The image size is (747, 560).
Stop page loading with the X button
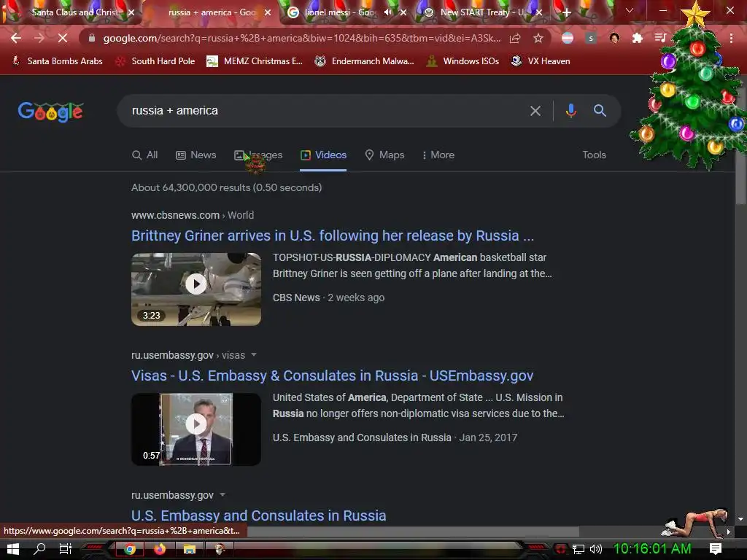63,38
